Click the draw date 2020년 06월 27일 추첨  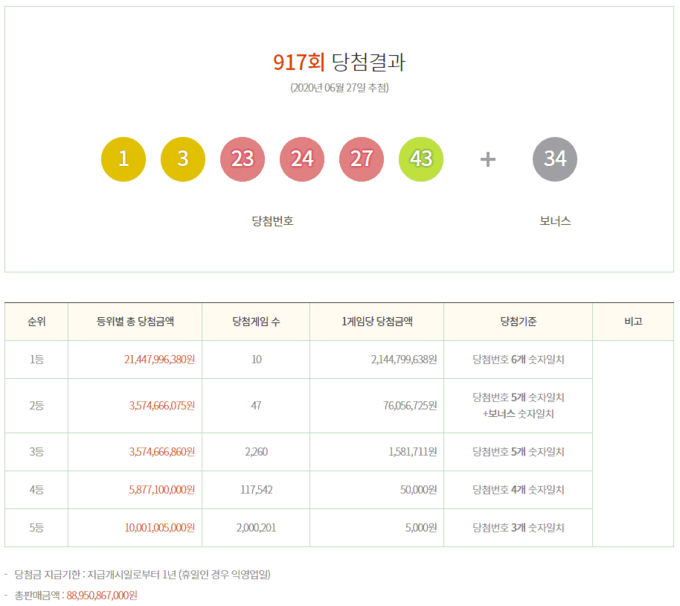coord(339,88)
